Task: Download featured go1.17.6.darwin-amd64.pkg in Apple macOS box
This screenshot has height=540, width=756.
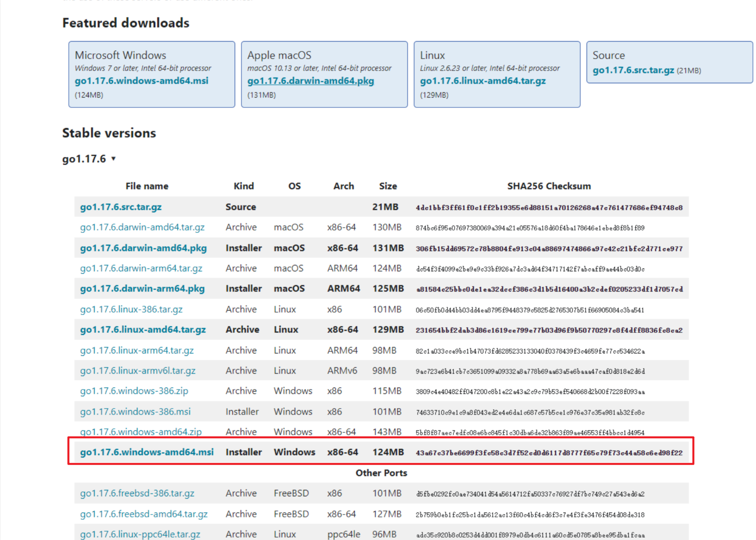Action: tap(310, 81)
